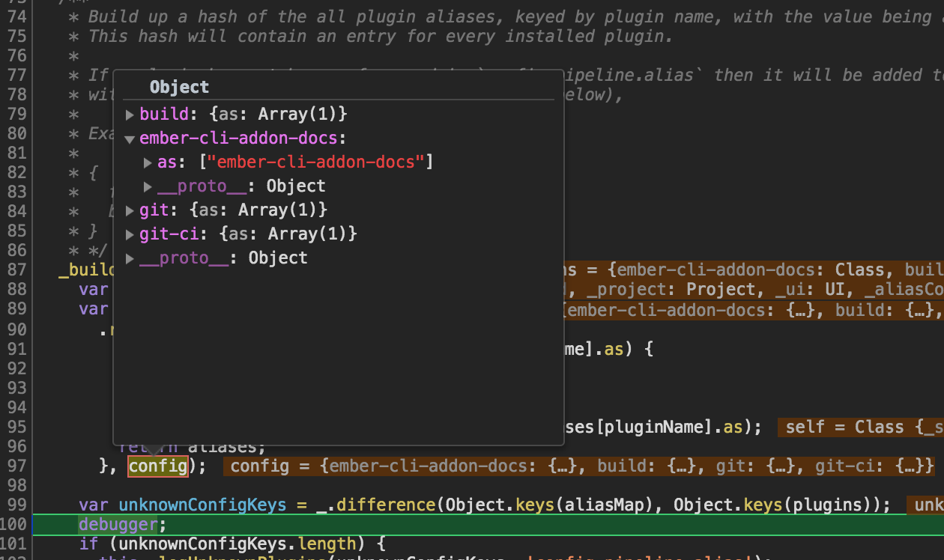Screen dimensions: 944x560
Task: Expand the 'as' array entry
Action: point(148,162)
